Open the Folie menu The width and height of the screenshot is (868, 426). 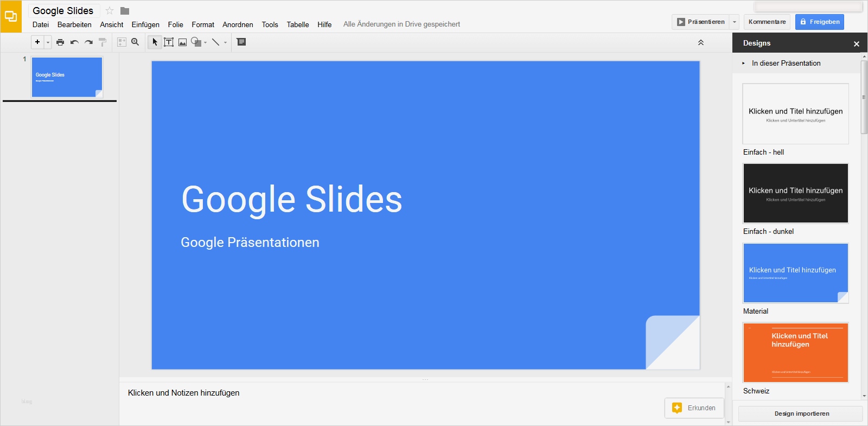pos(175,24)
